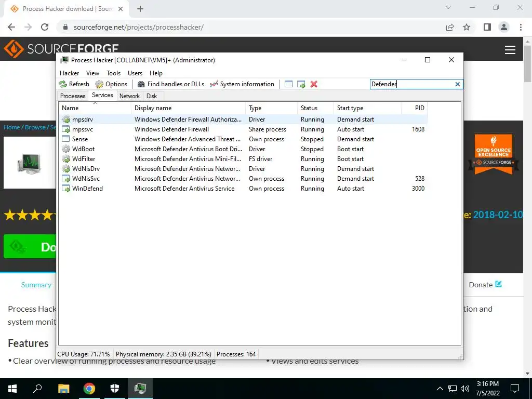The height and width of the screenshot is (399, 532).
Task: Open the Help menu
Action: (156, 73)
